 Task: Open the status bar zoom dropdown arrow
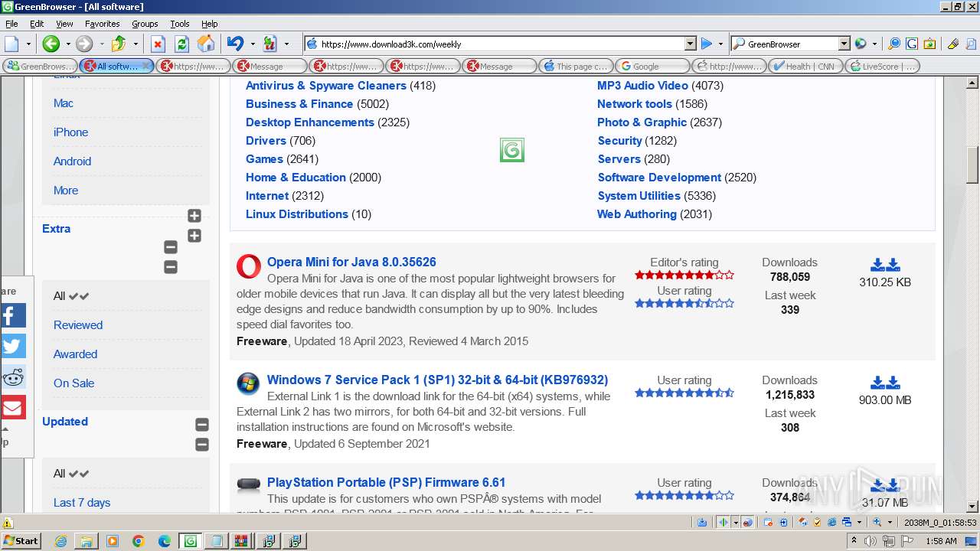[x=890, y=522]
